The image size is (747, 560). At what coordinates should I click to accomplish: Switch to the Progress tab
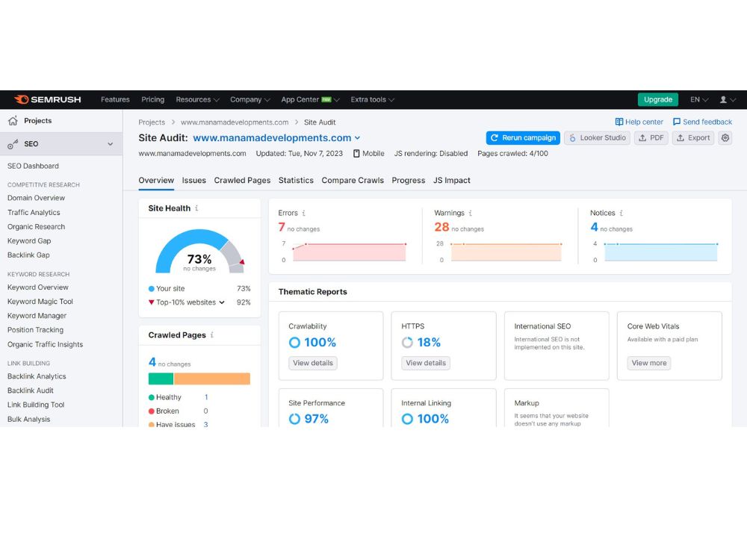point(409,181)
